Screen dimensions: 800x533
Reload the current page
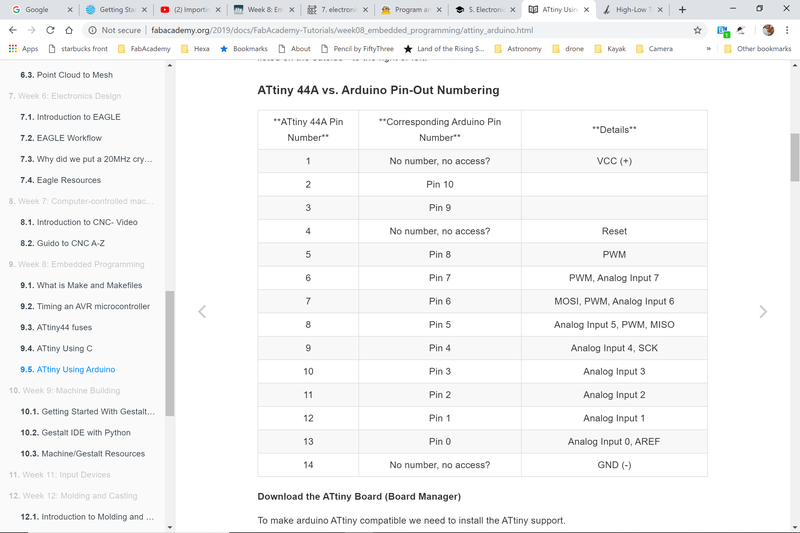(x=50, y=30)
